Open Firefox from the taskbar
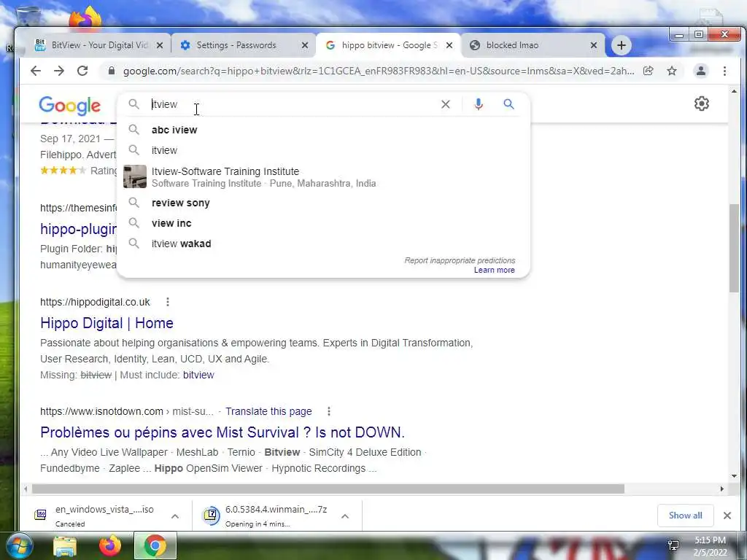The image size is (747, 560). coord(110,545)
